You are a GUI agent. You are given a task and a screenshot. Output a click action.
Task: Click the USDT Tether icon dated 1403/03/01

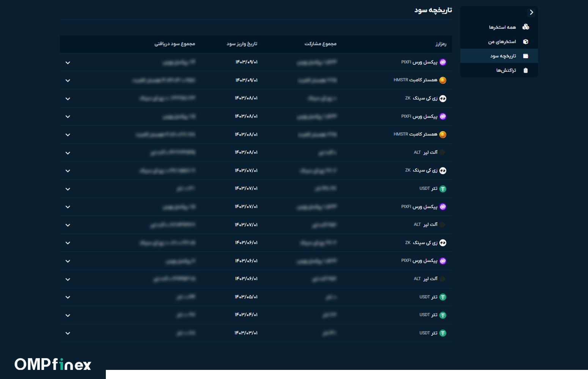click(443, 333)
